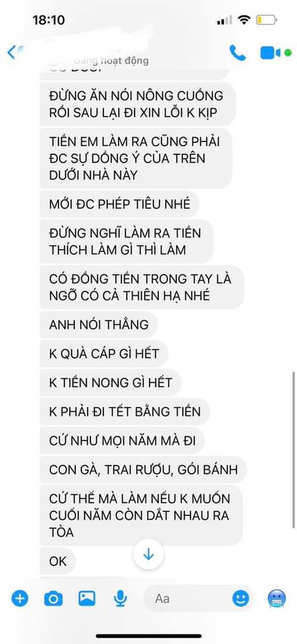Image resolution: width=297 pixels, height=644 pixels.
Task: Tap the microphone to record voice message
Action: [120, 599]
